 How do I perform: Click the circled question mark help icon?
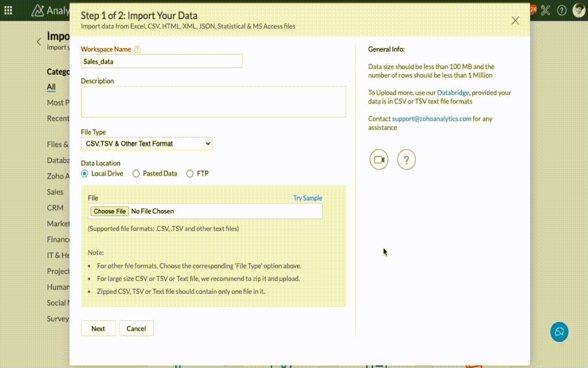pos(406,160)
